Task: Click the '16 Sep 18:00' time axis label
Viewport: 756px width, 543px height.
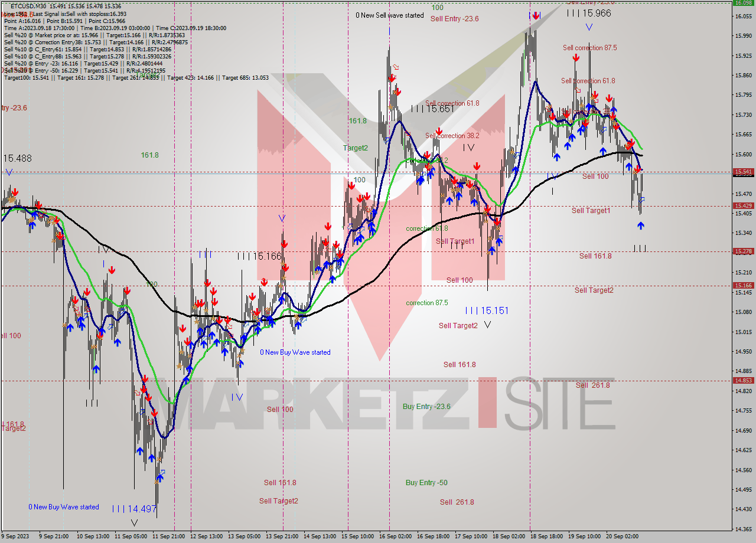Action: 433,537
